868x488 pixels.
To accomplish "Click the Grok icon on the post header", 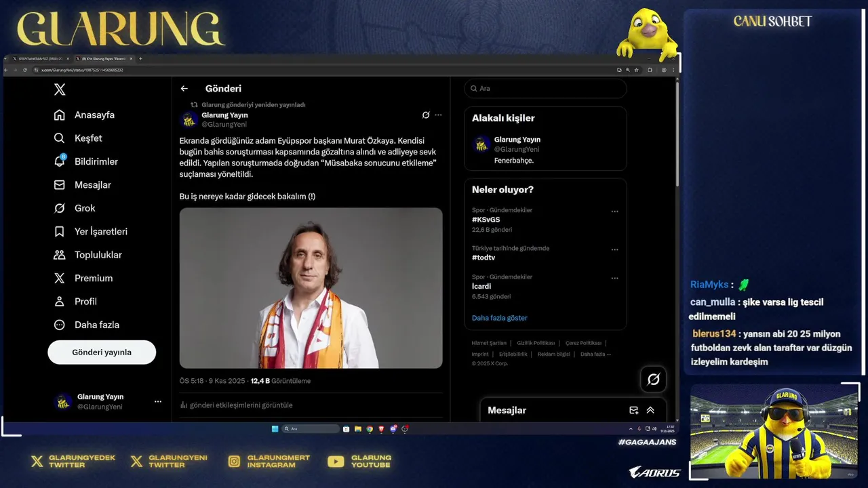I will 426,115.
